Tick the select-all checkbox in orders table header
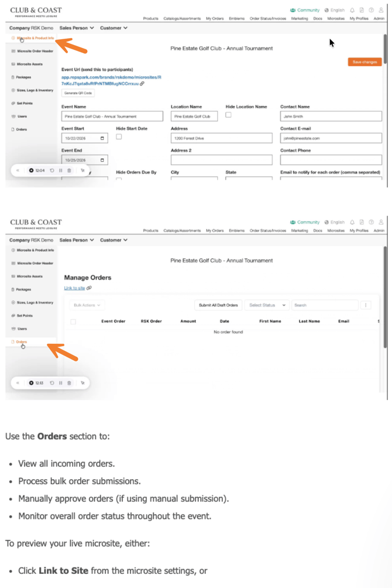392x588 pixels. [x=73, y=322]
